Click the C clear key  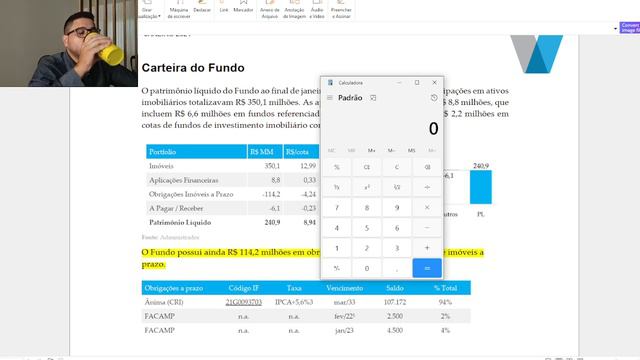397,167
